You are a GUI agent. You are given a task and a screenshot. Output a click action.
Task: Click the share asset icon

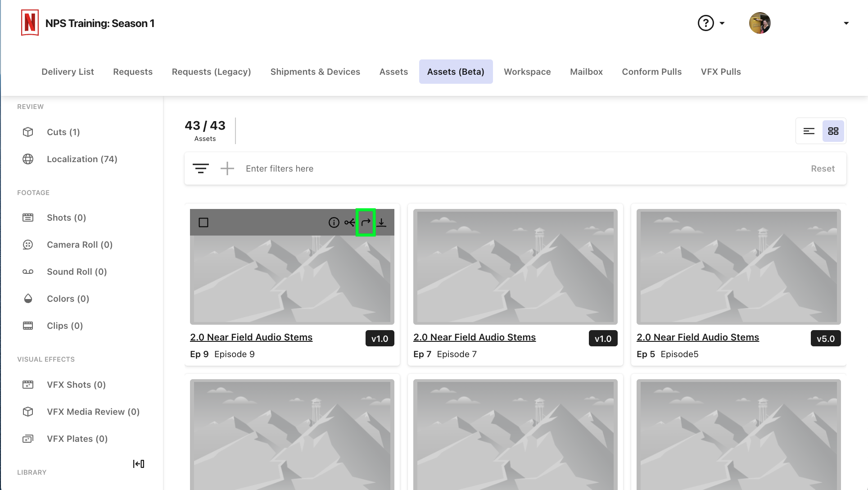click(350, 222)
